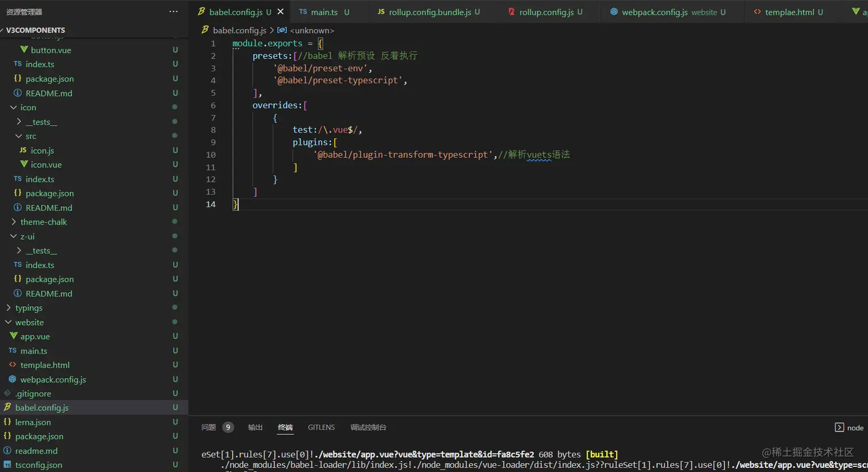Image resolution: width=868 pixels, height=472 pixels.
Task: Click the Vue icon beside button.vue
Action: (24, 50)
